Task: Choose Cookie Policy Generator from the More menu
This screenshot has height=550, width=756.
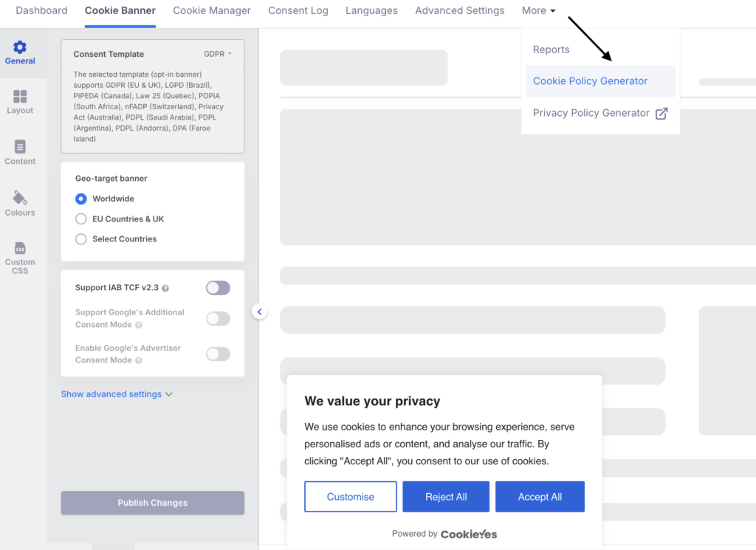Action: click(x=590, y=81)
